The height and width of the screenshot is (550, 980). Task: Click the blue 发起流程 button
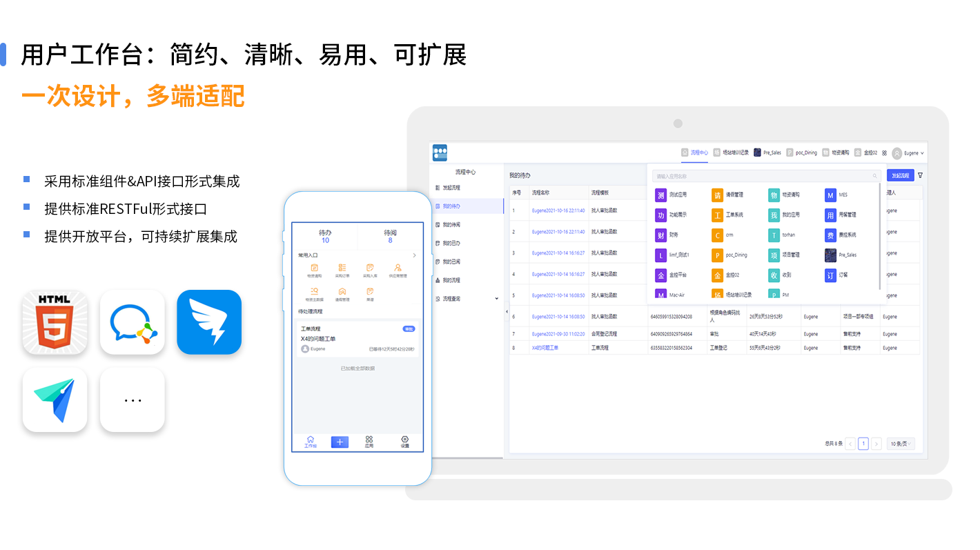(x=901, y=176)
